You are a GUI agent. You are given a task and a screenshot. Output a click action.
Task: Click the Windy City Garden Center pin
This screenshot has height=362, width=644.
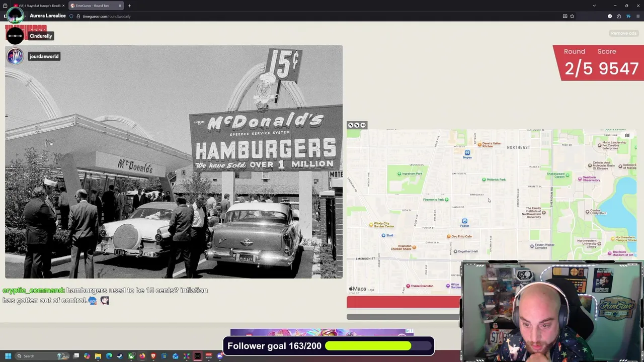[371, 225]
